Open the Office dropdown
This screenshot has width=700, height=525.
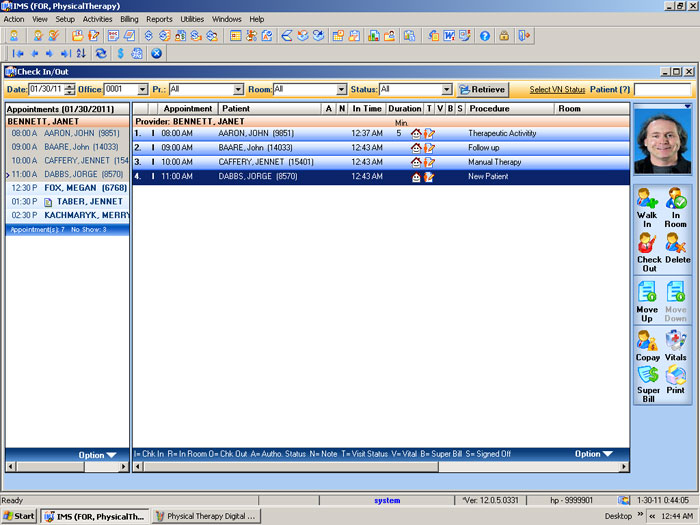click(x=142, y=89)
